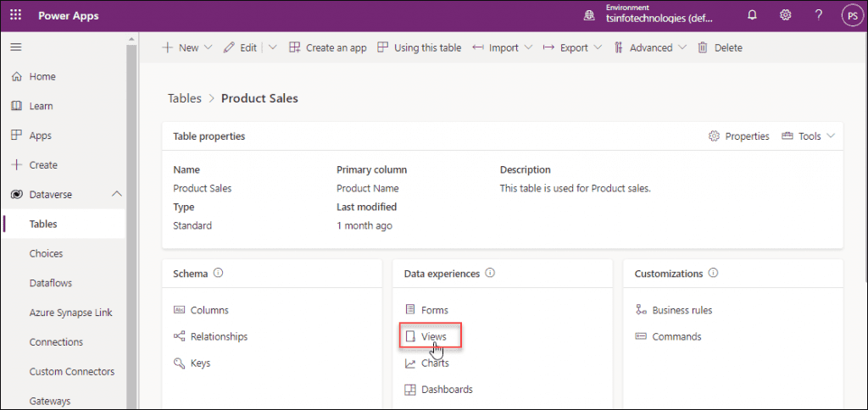Image resolution: width=868 pixels, height=410 pixels.
Task: Click the Standard type value
Action: [192, 225]
